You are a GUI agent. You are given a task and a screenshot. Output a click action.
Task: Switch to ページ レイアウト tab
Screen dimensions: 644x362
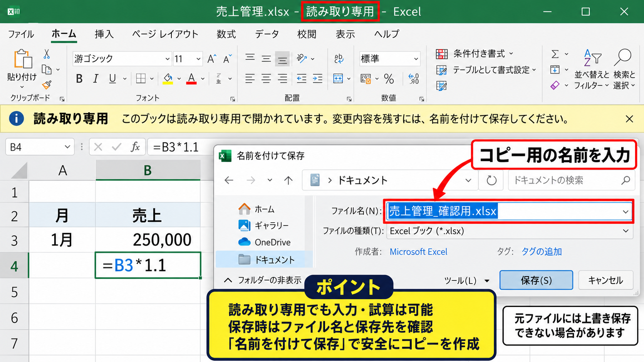[165, 34]
